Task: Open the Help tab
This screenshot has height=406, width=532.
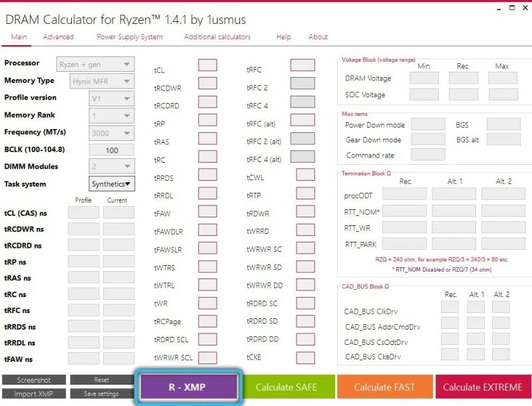Action: 283,37
